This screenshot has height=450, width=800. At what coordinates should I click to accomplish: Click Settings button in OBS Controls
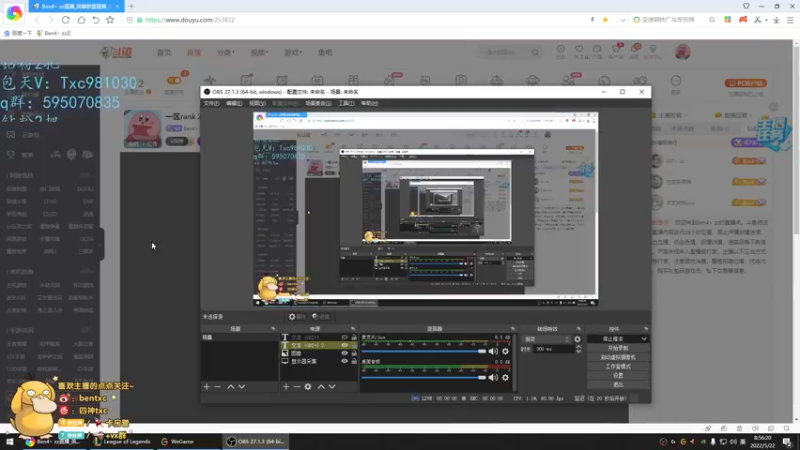(618, 376)
